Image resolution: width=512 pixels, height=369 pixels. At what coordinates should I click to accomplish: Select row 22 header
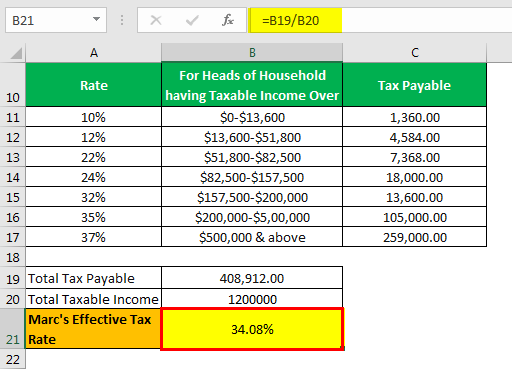click(x=13, y=359)
